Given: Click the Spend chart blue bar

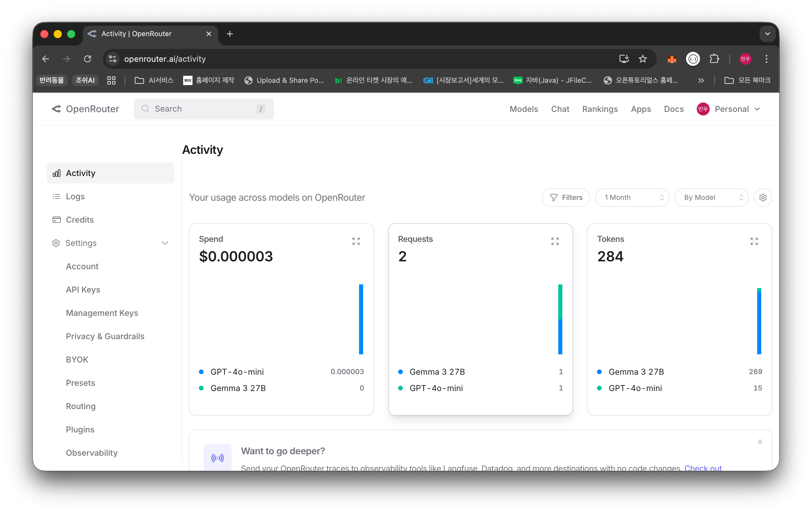Looking at the screenshot, I should 361,319.
